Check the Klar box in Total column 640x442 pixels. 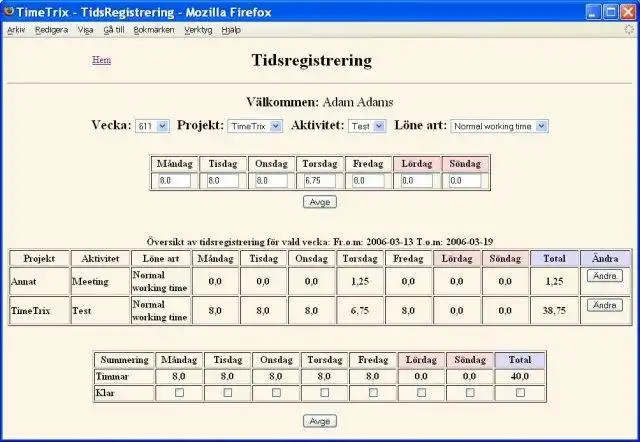click(520, 392)
